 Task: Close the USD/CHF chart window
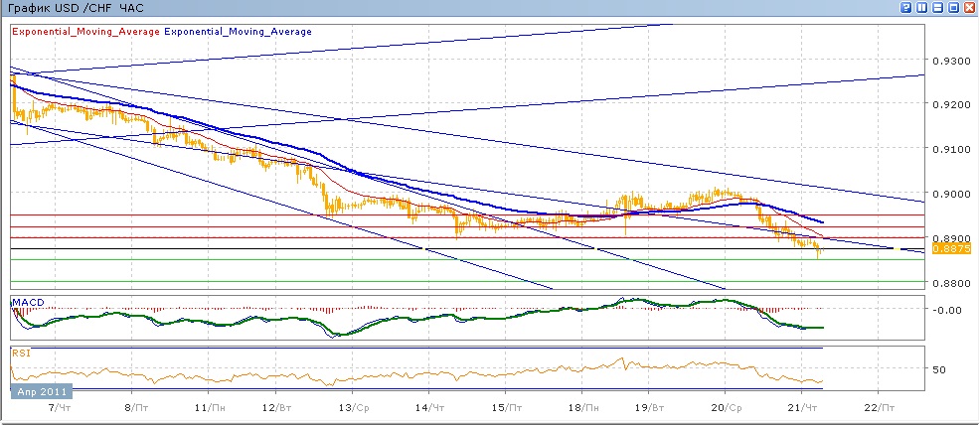pos(969,8)
